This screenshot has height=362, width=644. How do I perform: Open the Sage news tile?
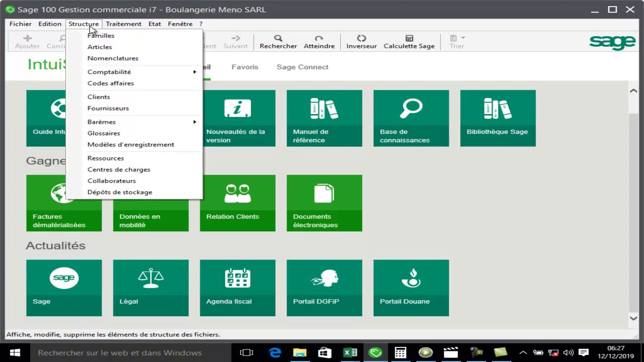[x=64, y=288]
